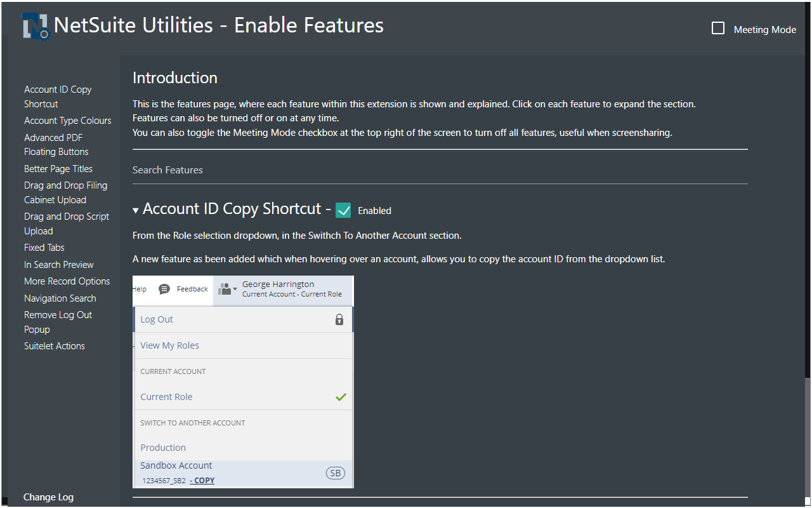This screenshot has height=508, width=812.
Task: Open In Search Preview sidebar entry
Action: 59,265
